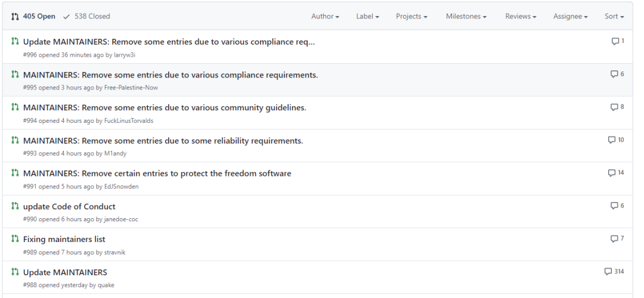This screenshot has height=298, width=644.
Task: Click the comment icon on 'Fixing maintainers list'
Action: pos(614,239)
